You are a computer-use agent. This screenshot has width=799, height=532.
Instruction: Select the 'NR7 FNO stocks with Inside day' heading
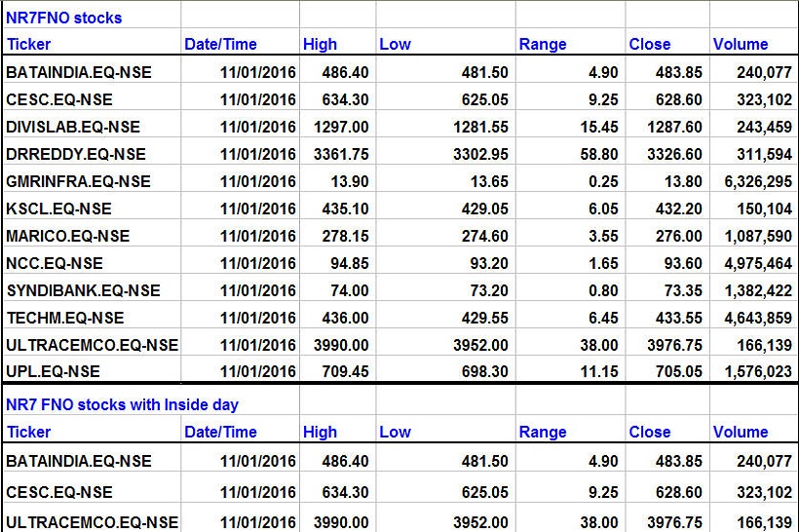tap(122, 404)
